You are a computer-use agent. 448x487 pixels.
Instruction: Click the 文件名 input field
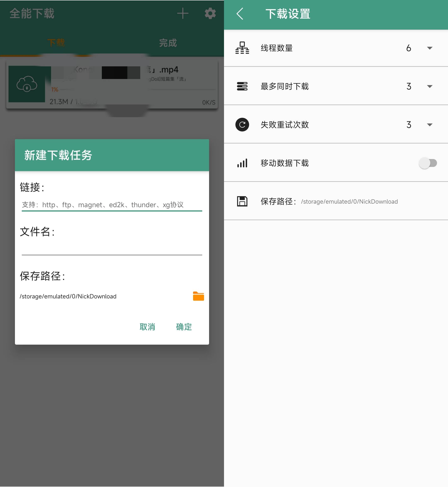pyautogui.click(x=112, y=247)
